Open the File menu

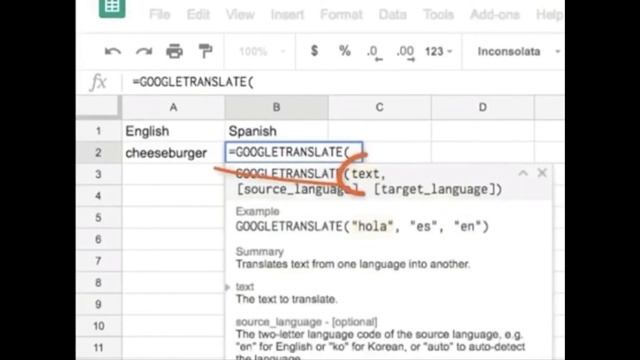(160, 15)
